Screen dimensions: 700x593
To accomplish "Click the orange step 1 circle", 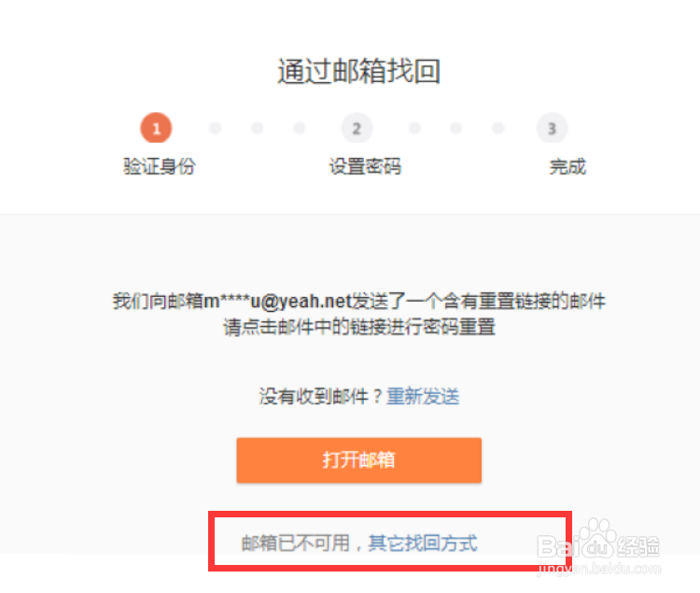I will coord(156,128).
